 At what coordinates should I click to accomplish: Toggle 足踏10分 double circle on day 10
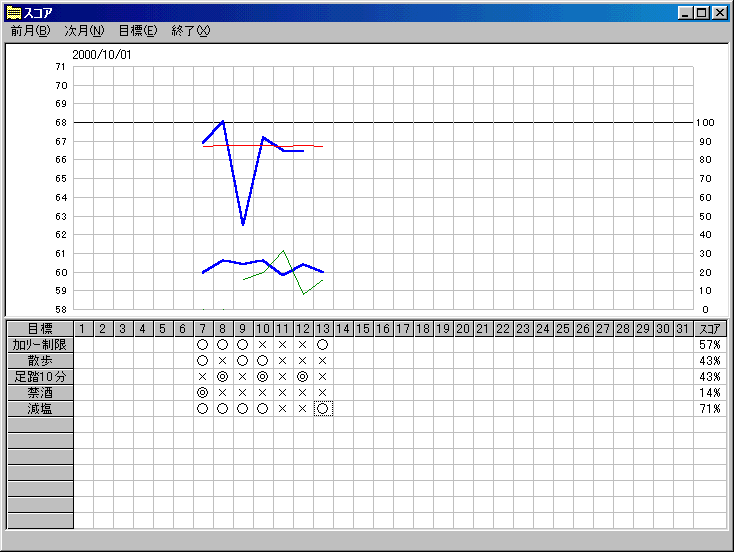coord(263,377)
